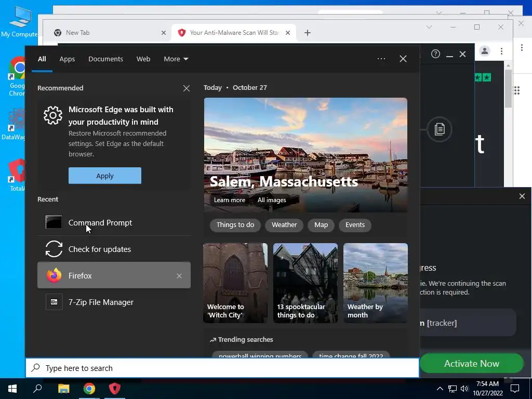Viewport: 532px width, 399px height.
Task: Click the Chrome page vertical scrollbar
Action: (x=508, y=89)
